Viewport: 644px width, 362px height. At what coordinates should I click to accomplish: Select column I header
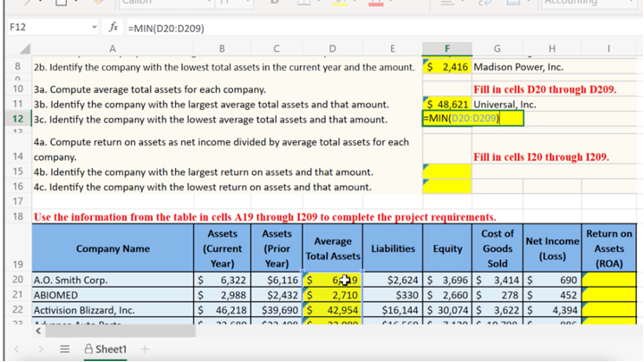click(608, 48)
